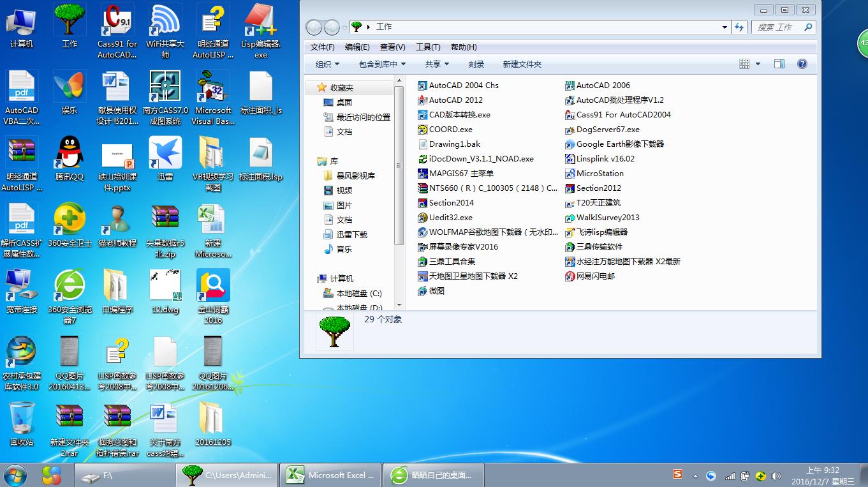Open the 组织 dropdown in the toolbar
The image size is (868, 487).
327,64
